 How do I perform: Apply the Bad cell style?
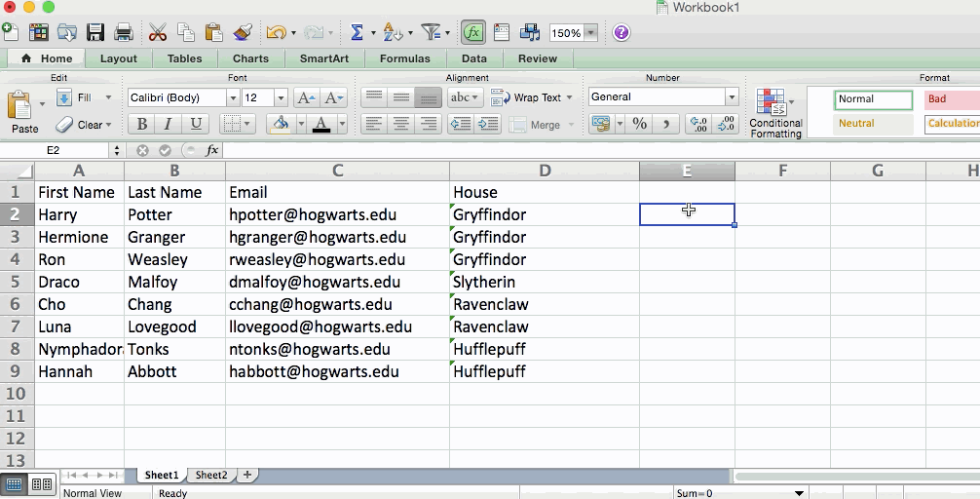point(950,98)
